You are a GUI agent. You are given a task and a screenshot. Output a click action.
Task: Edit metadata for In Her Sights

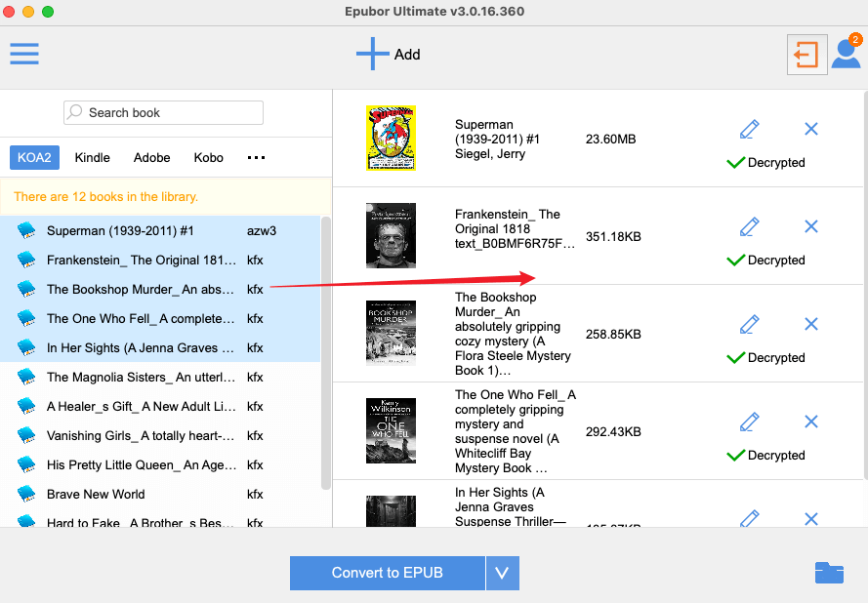750,518
